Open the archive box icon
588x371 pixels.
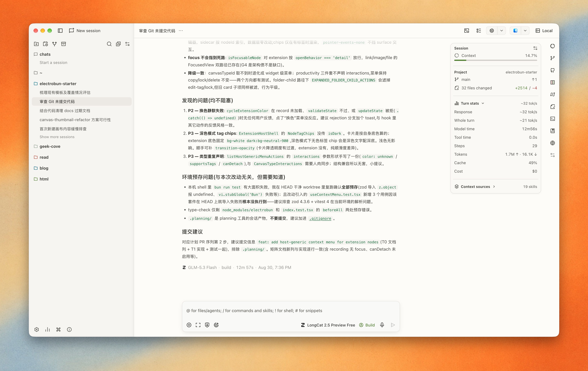click(64, 44)
